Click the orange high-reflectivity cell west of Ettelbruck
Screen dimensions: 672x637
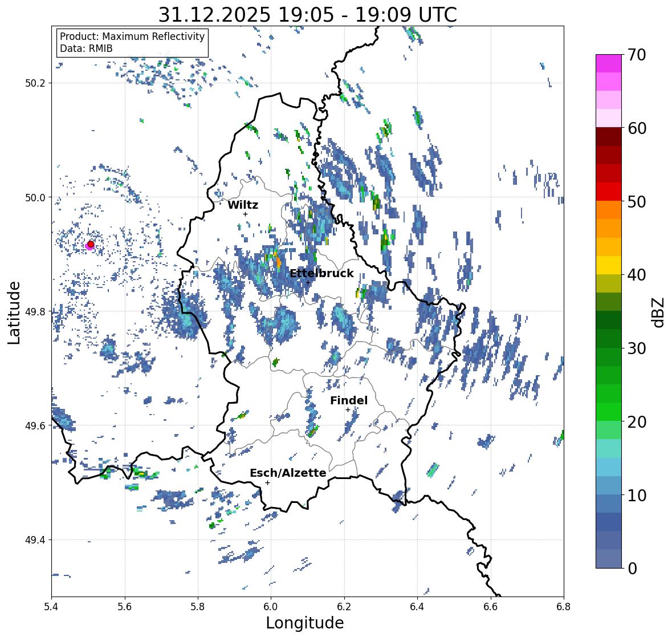coord(278,261)
